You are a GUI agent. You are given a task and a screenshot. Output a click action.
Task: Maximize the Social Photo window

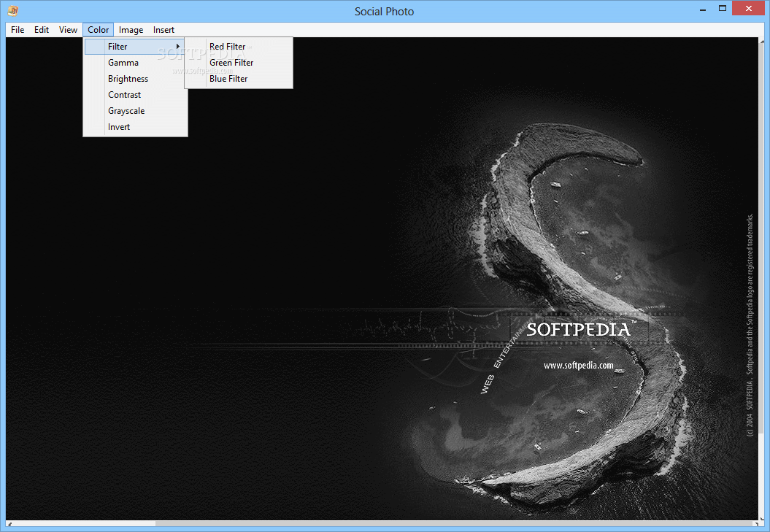click(x=723, y=8)
